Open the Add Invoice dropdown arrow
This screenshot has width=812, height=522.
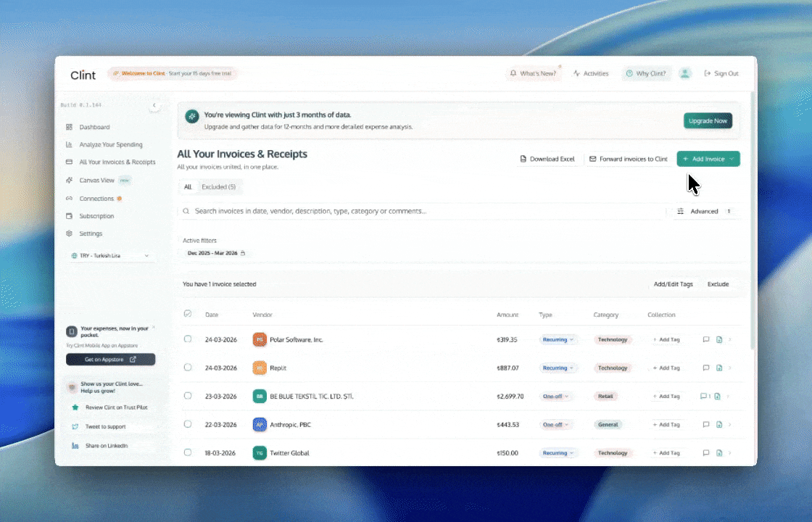point(732,158)
